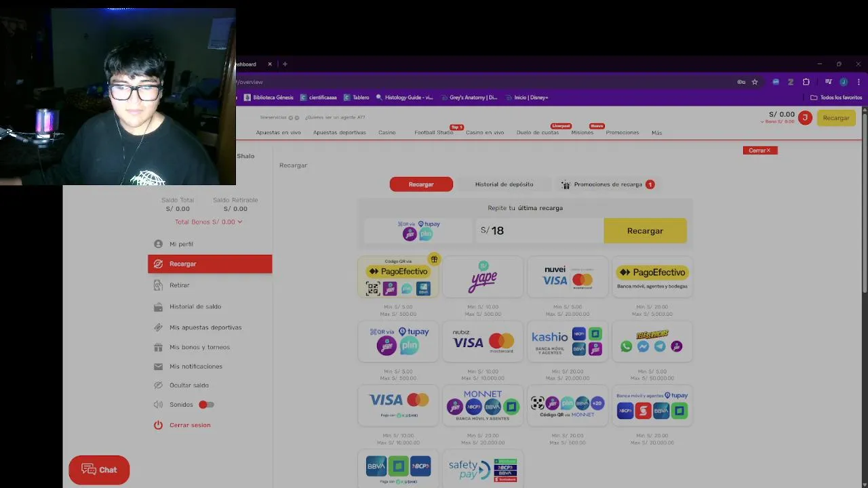
Task: Open Casino en vivo navigation item
Action: coord(485,133)
